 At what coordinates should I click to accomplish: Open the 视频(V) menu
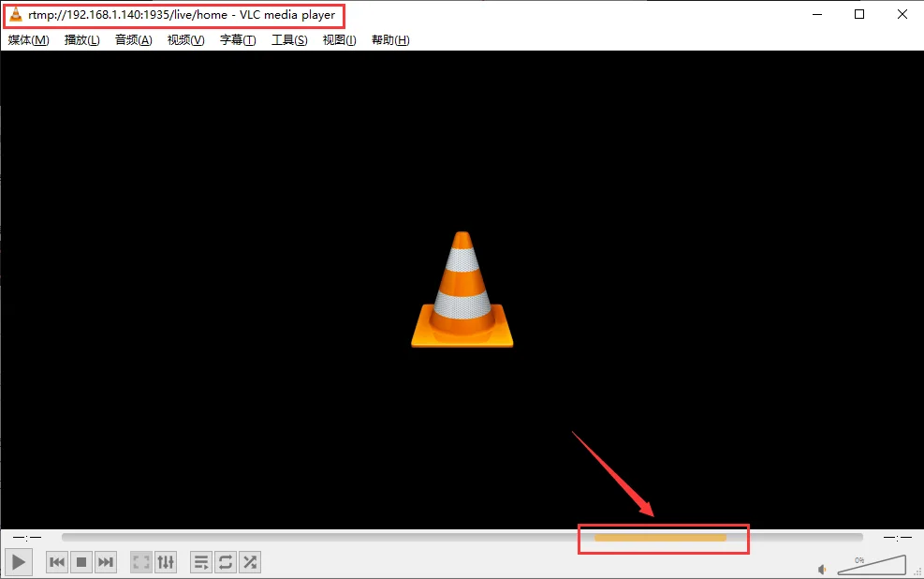tap(185, 40)
